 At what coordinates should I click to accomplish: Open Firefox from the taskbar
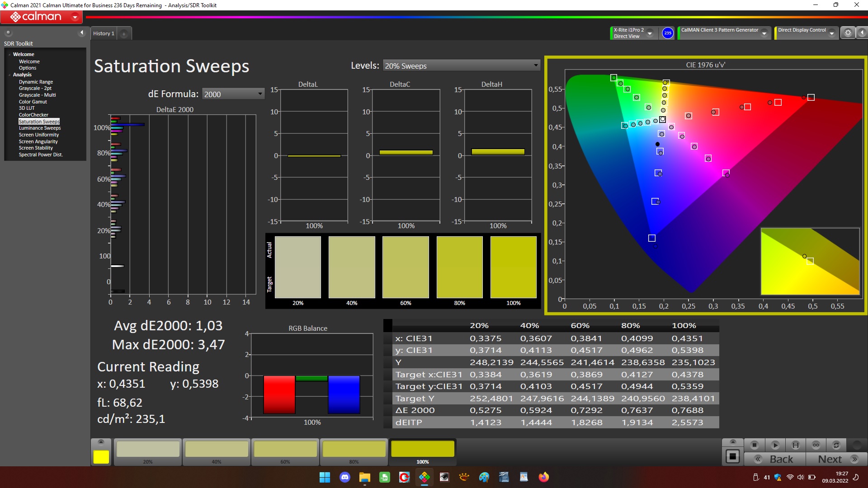coord(543,477)
